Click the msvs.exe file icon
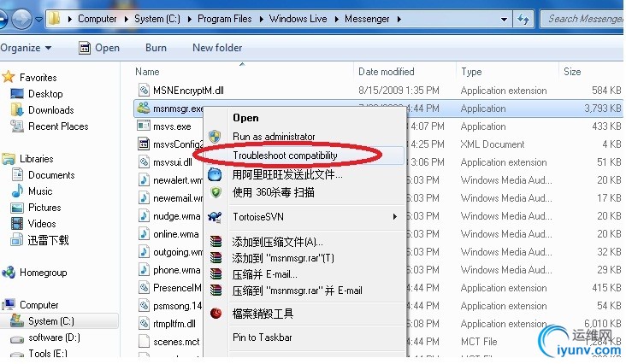This screenshot has height=364, width=626. [144, 126]
